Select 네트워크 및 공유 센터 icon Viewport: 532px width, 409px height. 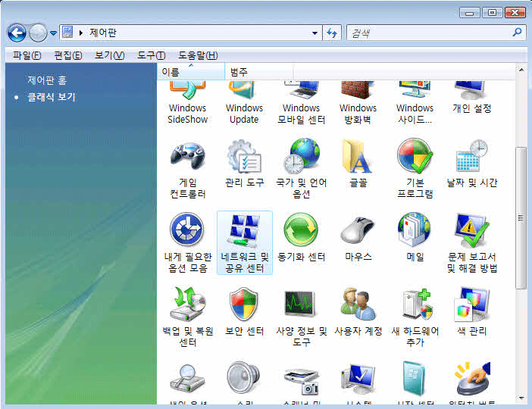[x=244, y=243]
